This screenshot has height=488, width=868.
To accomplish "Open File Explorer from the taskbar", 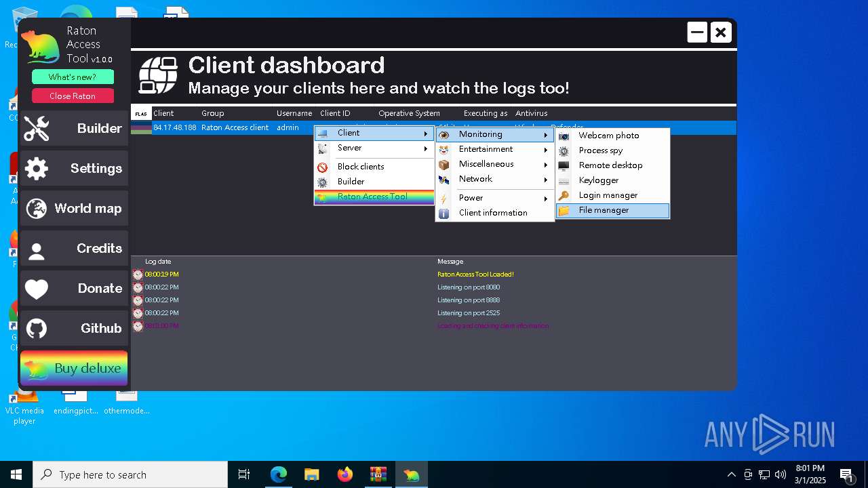I will tap(312, 474).
